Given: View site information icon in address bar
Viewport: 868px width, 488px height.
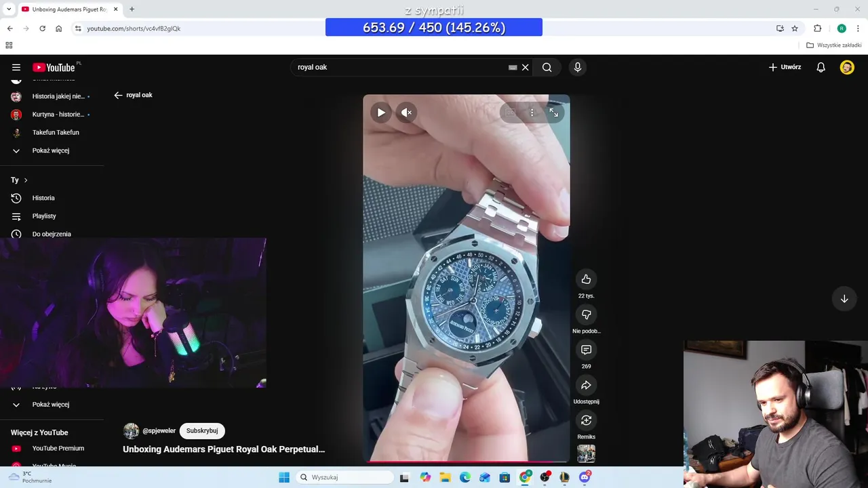Looking at the screenshot, I should [78, 28].
